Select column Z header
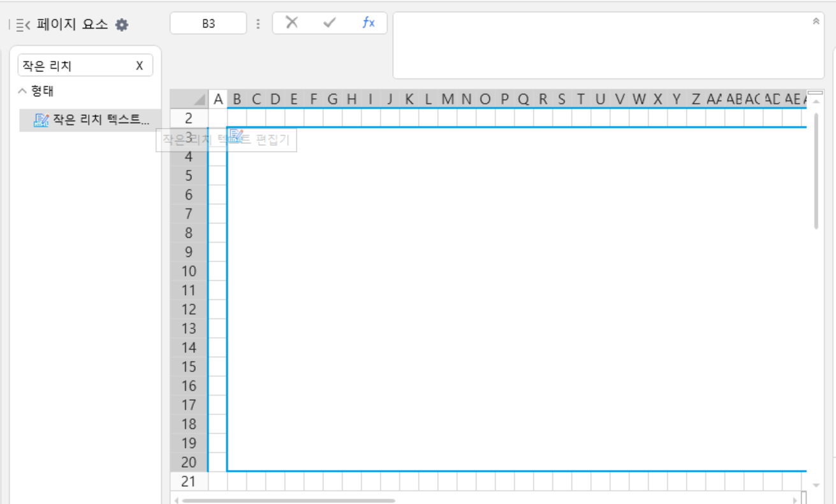 click(696, 99)
